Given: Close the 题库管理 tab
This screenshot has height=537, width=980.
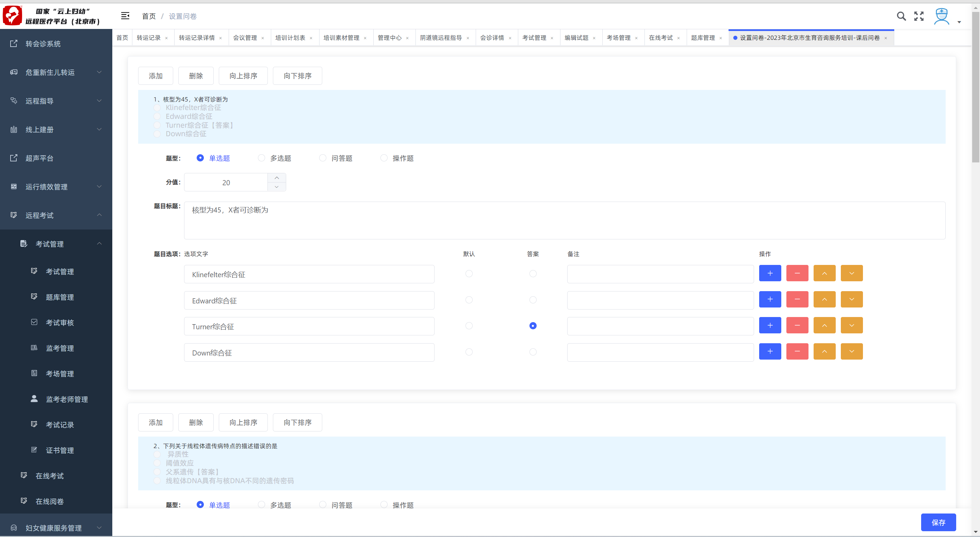Looking at the screenshot, I should tap(720, 38).
